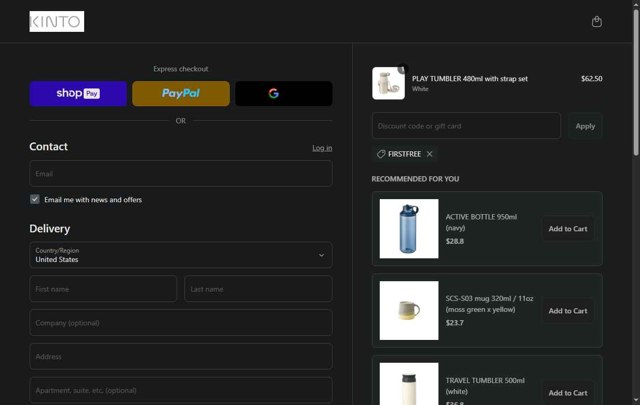Image resolution: width=640 pixels, height=405 pixels.
Task: Focus the Email input field
Action: (181, 174)
